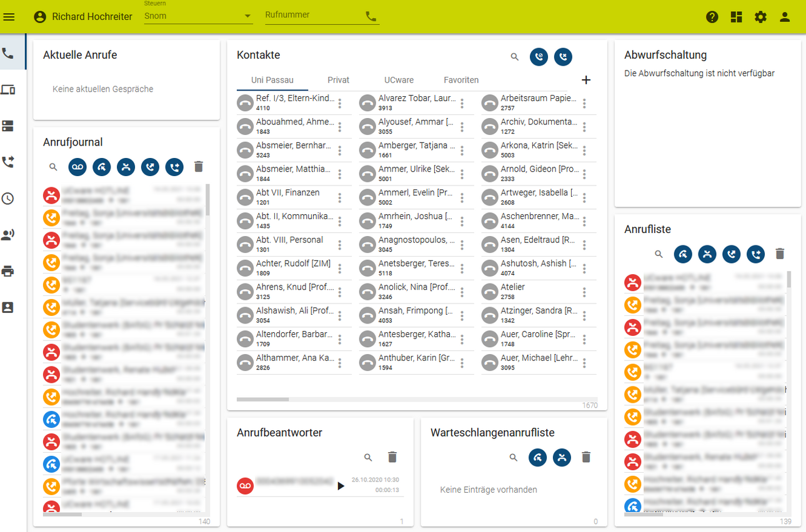
Task: Open the printer icon in left sidebar
Action: coord(7,271)
